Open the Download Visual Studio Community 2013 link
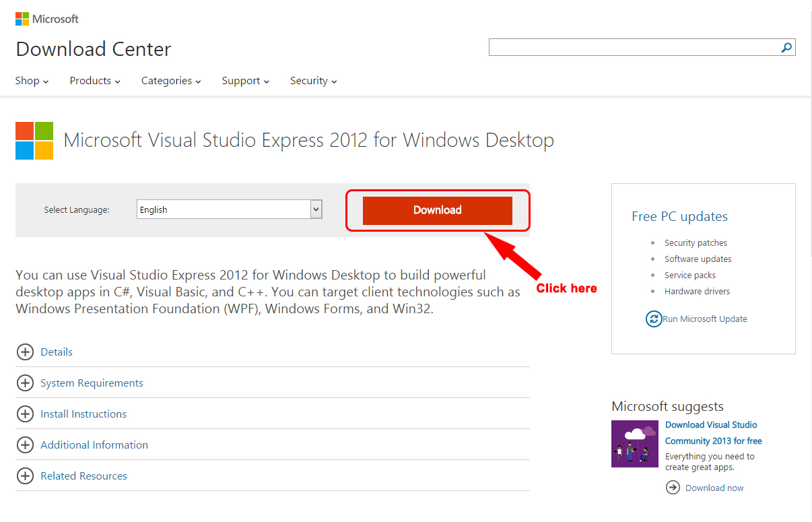The height and width of the screenshot is (522, 812). [714, 433]
